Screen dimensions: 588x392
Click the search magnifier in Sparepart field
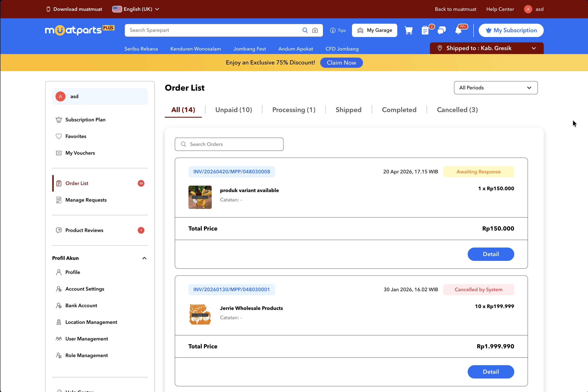tap(305, 30)
